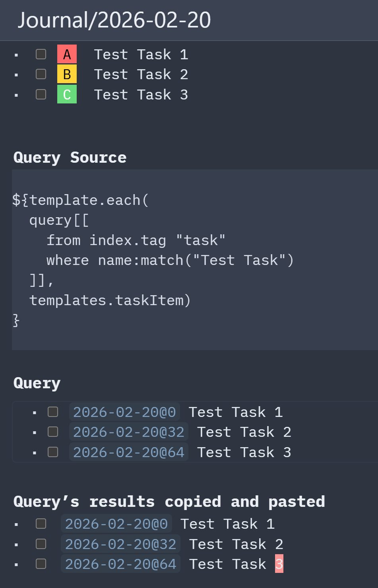Toggle Test Task 3 checkbox in Query results
378x588 pixels.
[x=53, y=452]
